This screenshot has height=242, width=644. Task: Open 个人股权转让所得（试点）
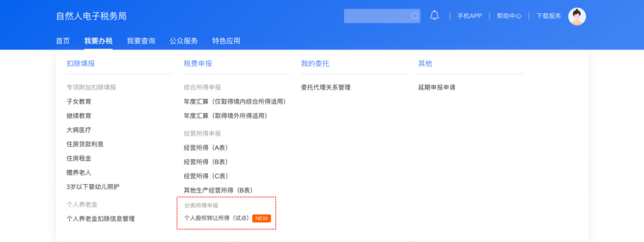pos(217,218)
